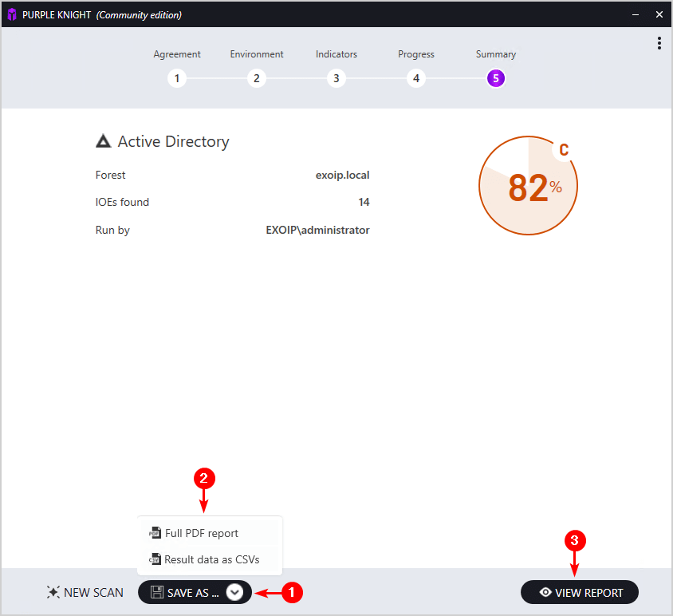The image size is (673, 616).
Task: Go to step 3 Indicators circle
Action: [336, 78]
